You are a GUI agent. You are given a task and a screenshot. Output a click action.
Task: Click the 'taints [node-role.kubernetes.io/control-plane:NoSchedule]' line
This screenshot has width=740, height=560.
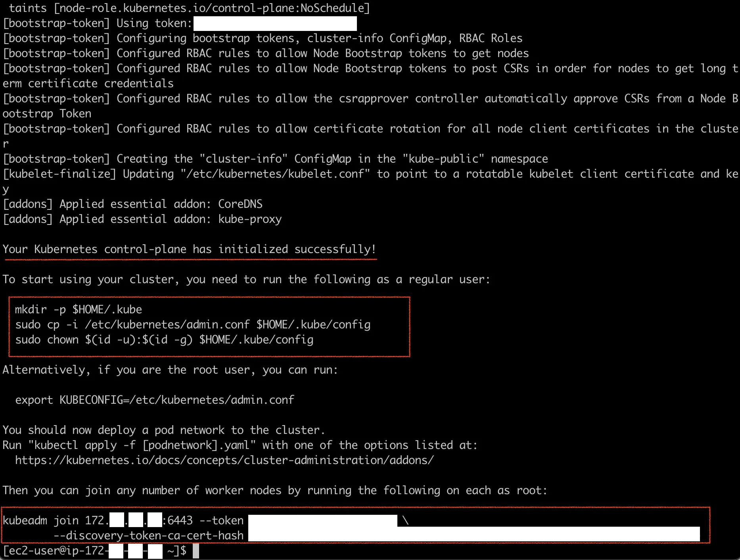pos(190,8)
